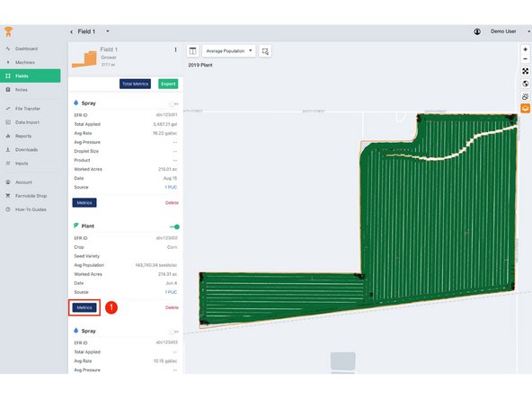Click the Farmobile logo icon
532x399 pixels.
click(x=8, y=31)
